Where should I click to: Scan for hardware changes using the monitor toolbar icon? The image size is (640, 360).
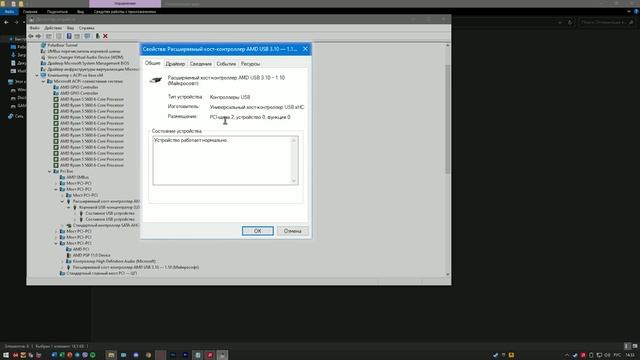point(87,36)
